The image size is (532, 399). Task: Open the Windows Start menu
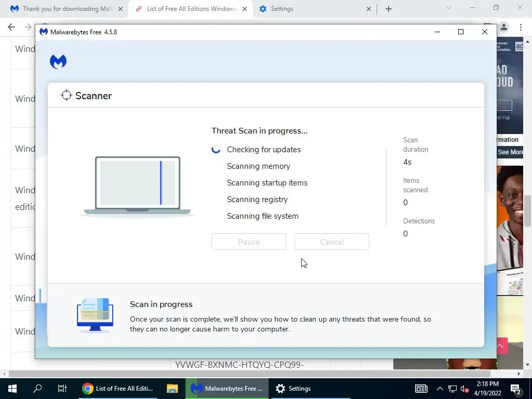pos(12,389)
